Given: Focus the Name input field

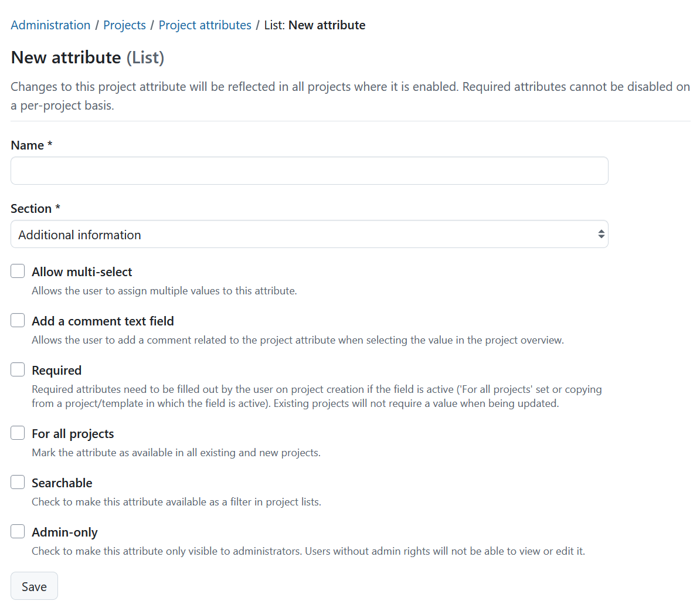Looking at the screenshot, I should pos(309,171).
